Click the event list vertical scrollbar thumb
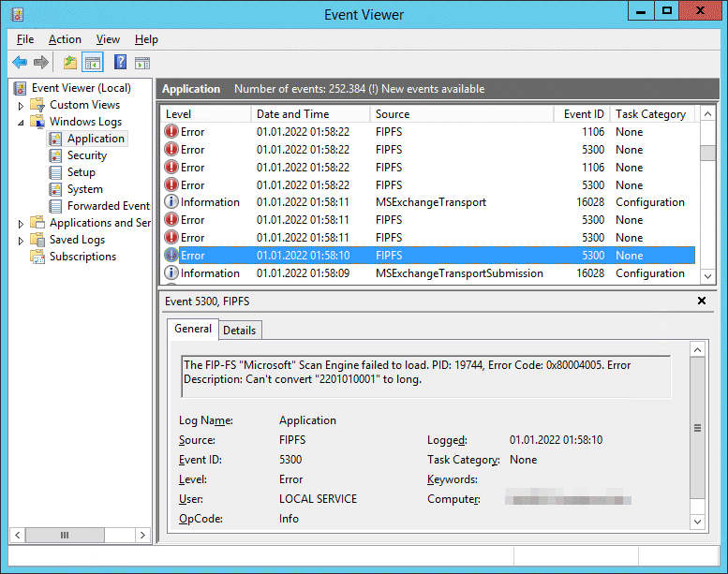This screenshot has height=574, width=728. 707,153
